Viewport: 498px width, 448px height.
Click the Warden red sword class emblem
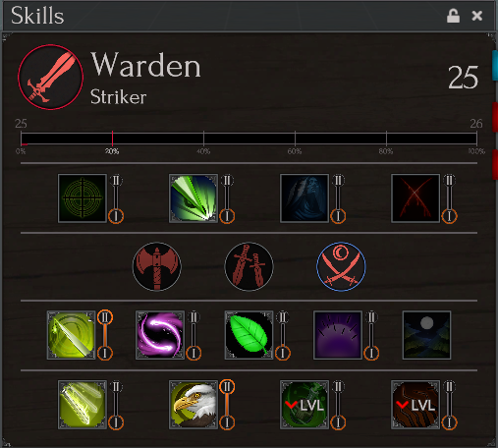coord(50,78)
